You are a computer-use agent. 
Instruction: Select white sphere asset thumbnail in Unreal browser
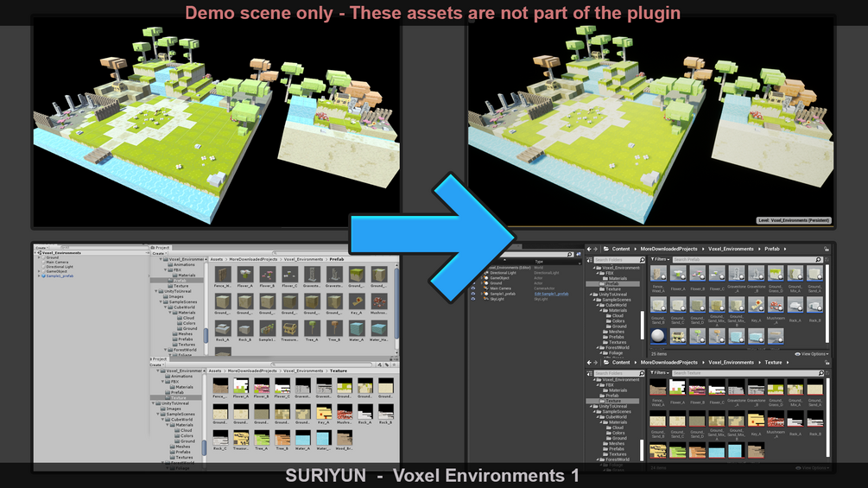point(657,336)
